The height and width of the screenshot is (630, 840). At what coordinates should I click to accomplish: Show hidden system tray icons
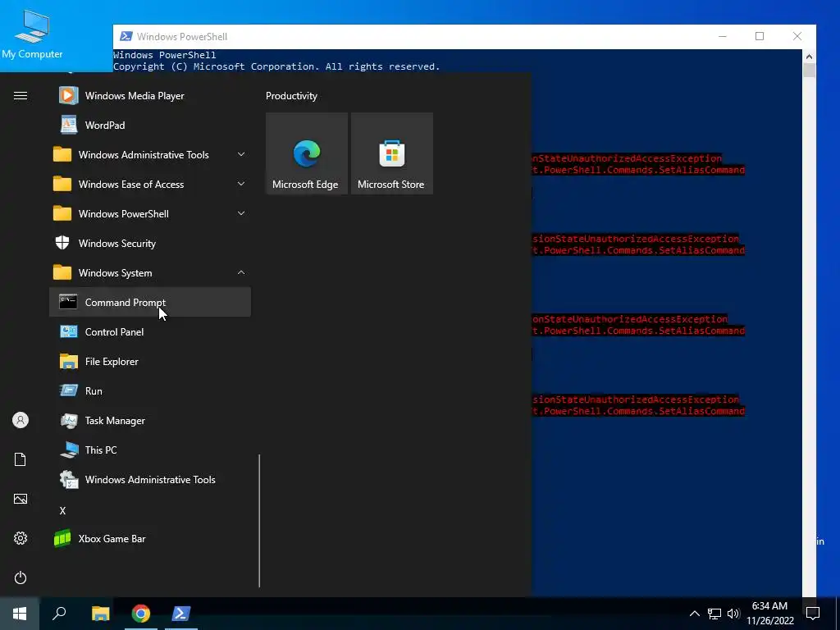pyautogui.click(x=694, y=614)
